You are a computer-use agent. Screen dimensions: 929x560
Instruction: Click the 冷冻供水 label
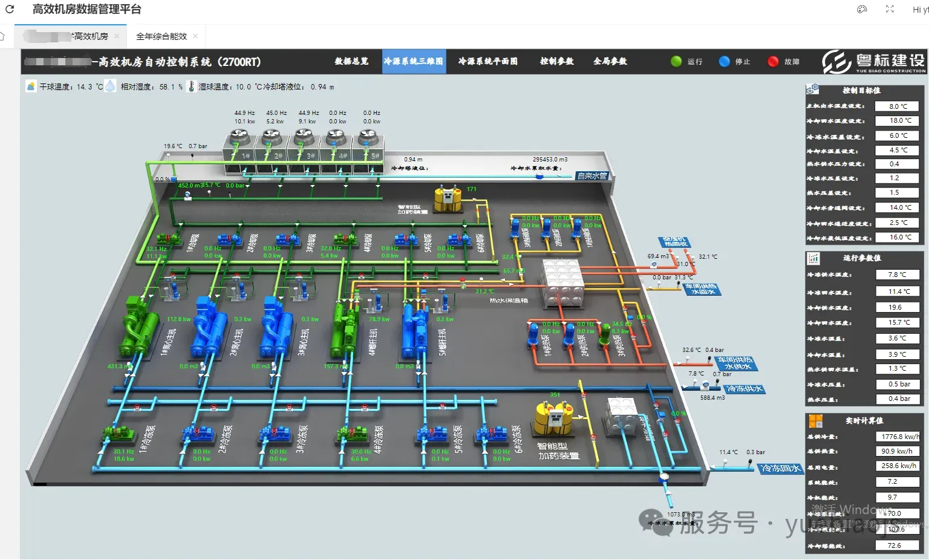tap(745, 389)
